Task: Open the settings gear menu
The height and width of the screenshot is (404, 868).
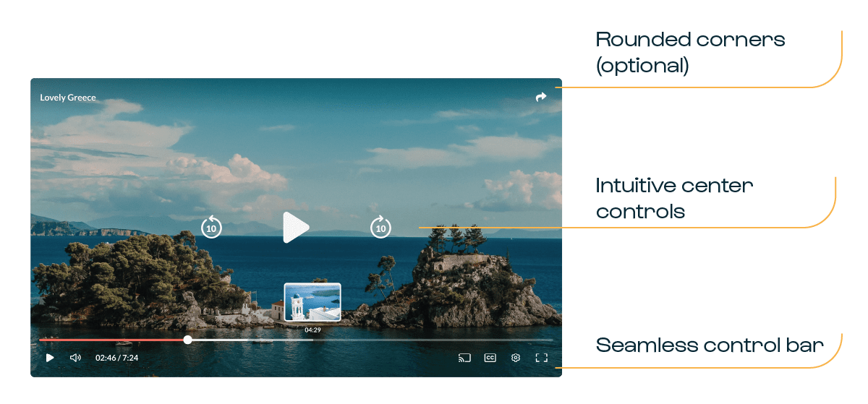Action: [x=516, y=358]
